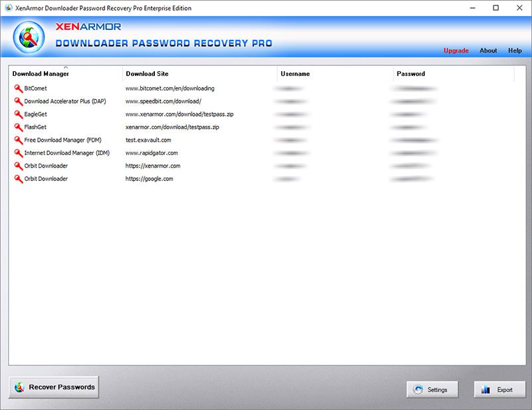Click the Export button label
Viewport: 532px width, 410px height.
tap(505, 389)
